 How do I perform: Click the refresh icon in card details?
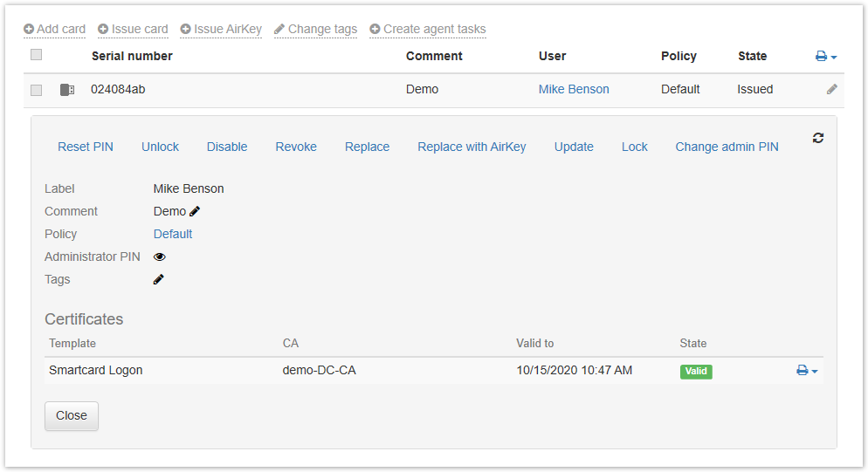pyautogui.click(x=818, y=138)
